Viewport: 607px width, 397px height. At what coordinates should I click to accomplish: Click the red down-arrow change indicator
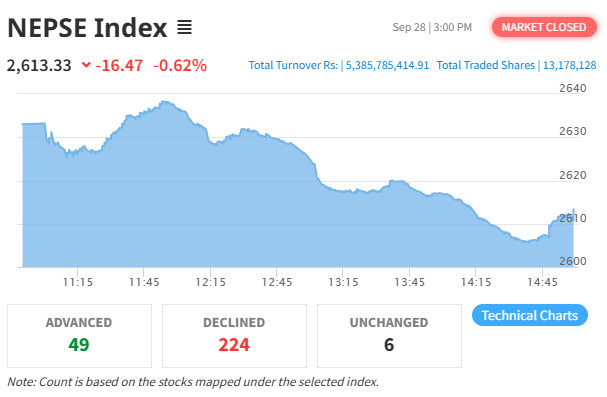pyautogui.click(x=86, y=65)
